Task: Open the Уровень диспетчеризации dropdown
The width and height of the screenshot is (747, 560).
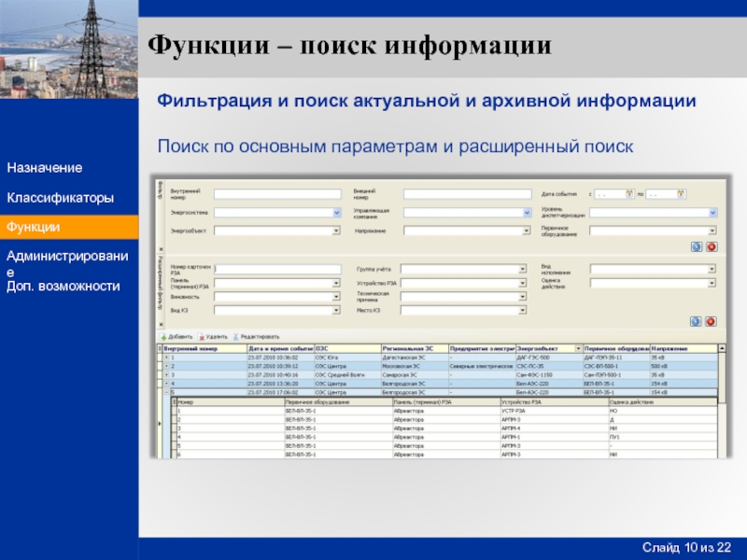Action: pyautogui.click(x=712, y=213)
